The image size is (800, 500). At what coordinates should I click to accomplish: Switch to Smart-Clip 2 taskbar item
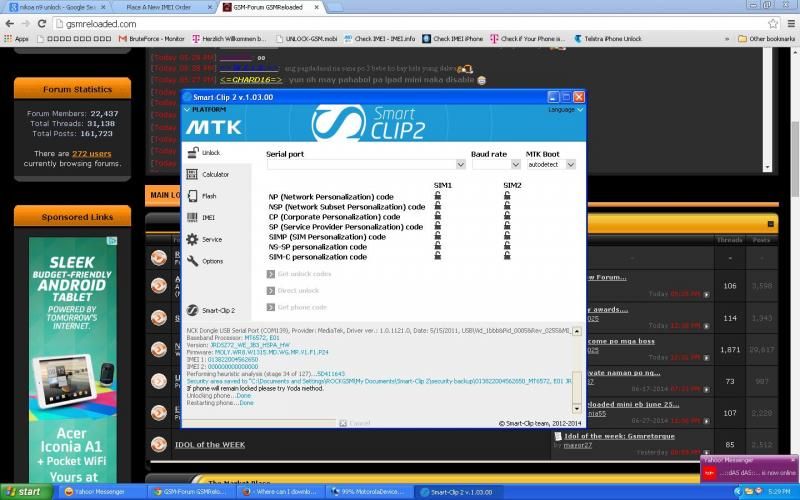[457, 492]
